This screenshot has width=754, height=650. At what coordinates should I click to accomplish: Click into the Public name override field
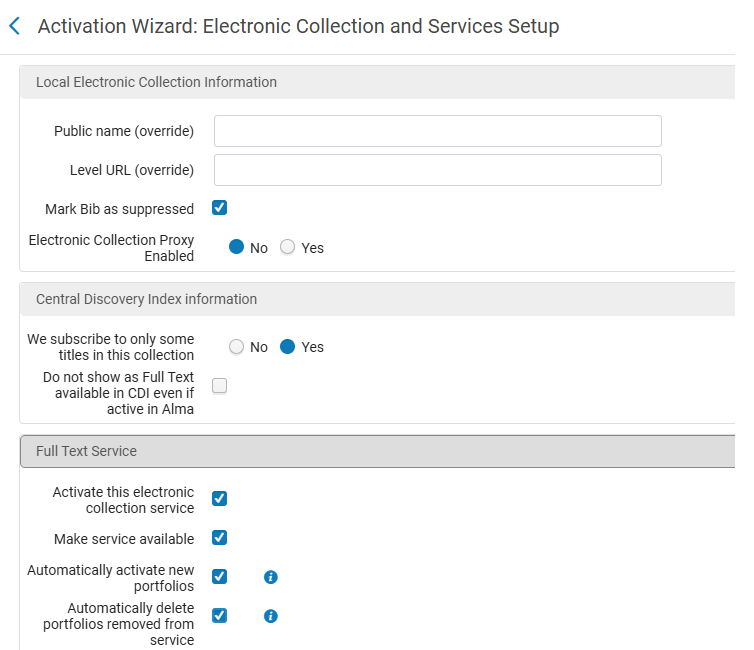pos(437,131)
